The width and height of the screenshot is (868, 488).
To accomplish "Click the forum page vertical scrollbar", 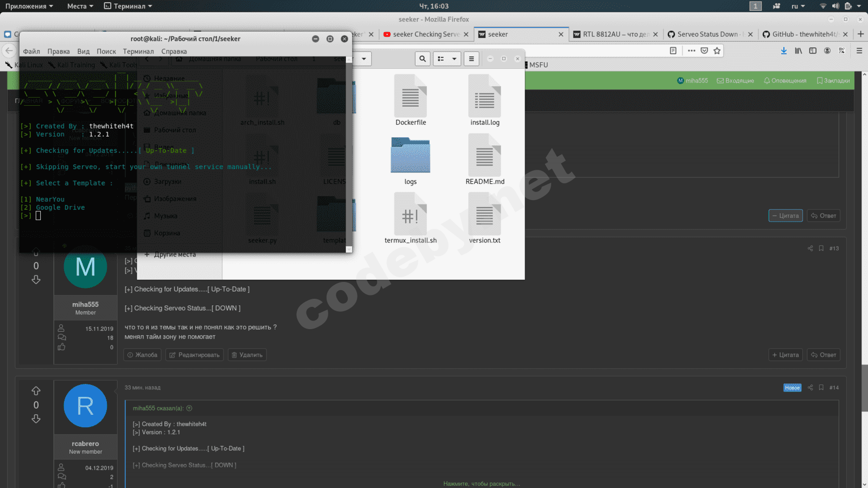I will pos(864,388).
